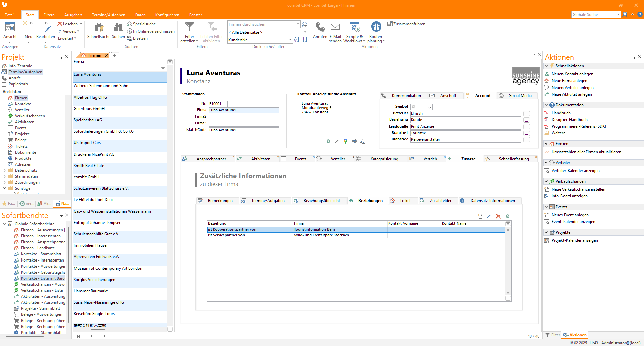Click Neue Firma anlegen quick action

pos(569,81)
